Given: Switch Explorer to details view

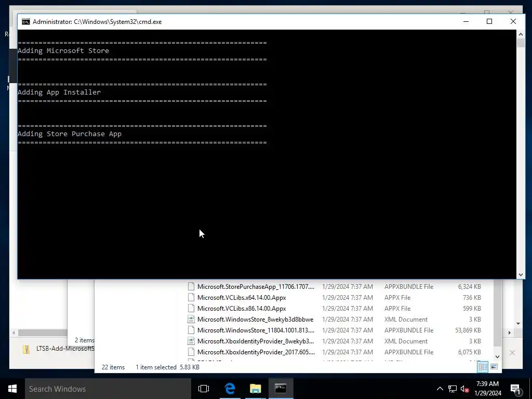Looking at the screenshot, I should point(483,367).
